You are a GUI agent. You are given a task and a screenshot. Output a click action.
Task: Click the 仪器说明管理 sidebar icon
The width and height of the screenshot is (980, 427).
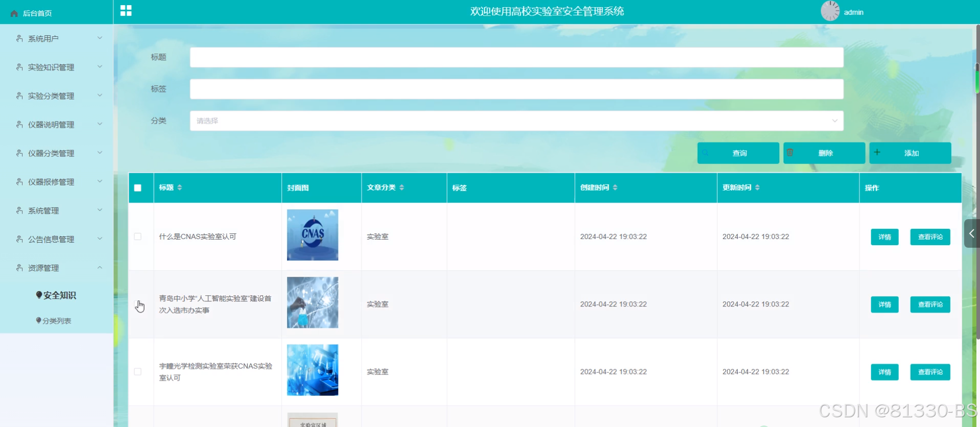pos(19,124)
